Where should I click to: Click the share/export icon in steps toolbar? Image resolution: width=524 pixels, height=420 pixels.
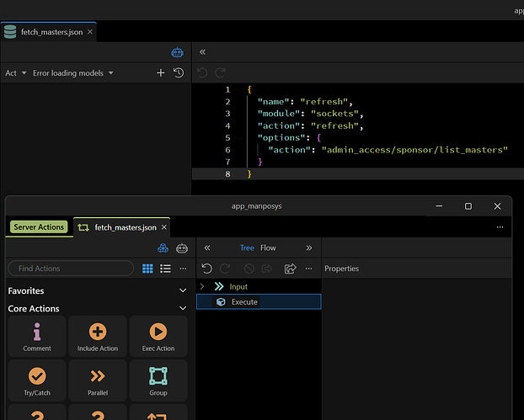point(291,268)
